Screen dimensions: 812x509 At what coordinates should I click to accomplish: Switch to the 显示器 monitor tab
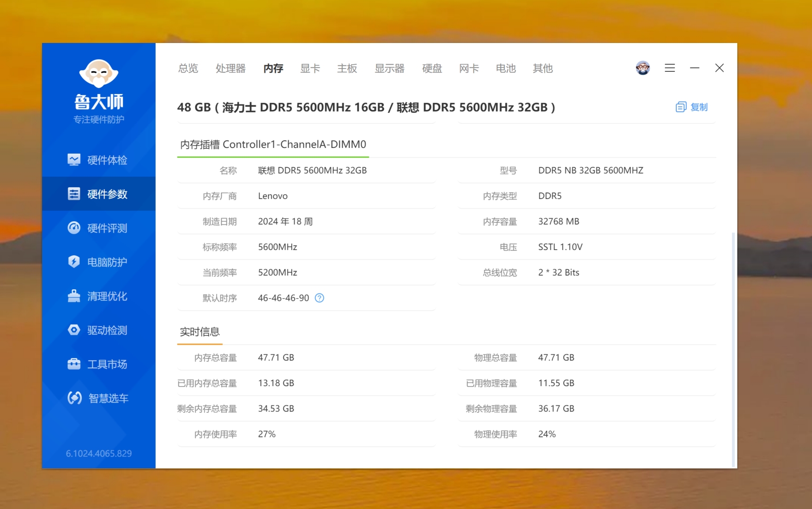coord(390,69)
